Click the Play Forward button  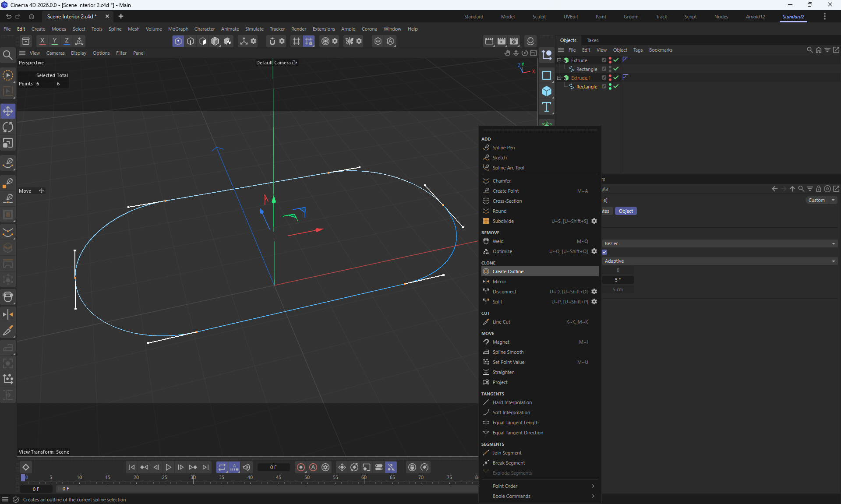coord(168,467)
